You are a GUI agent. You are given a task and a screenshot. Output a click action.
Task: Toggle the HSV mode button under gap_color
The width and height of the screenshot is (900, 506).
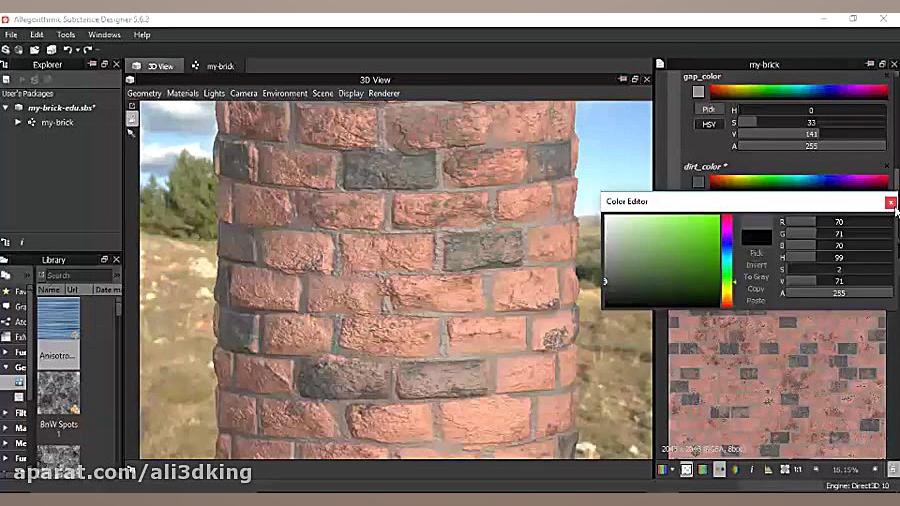tap(709, 124)
